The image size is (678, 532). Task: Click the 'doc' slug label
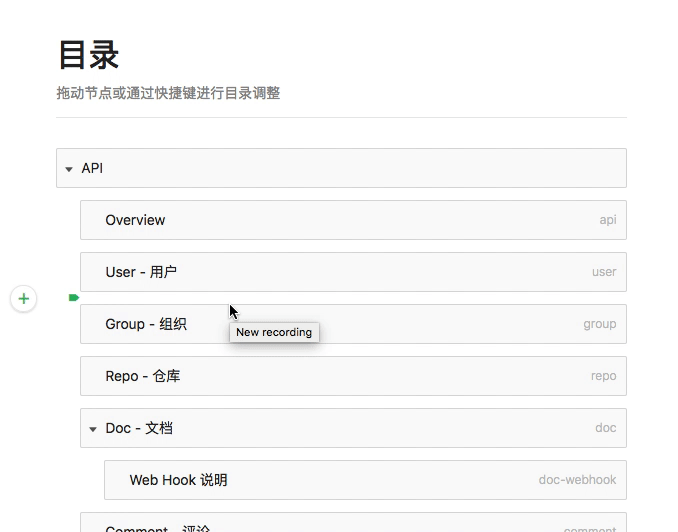[605, 428]
